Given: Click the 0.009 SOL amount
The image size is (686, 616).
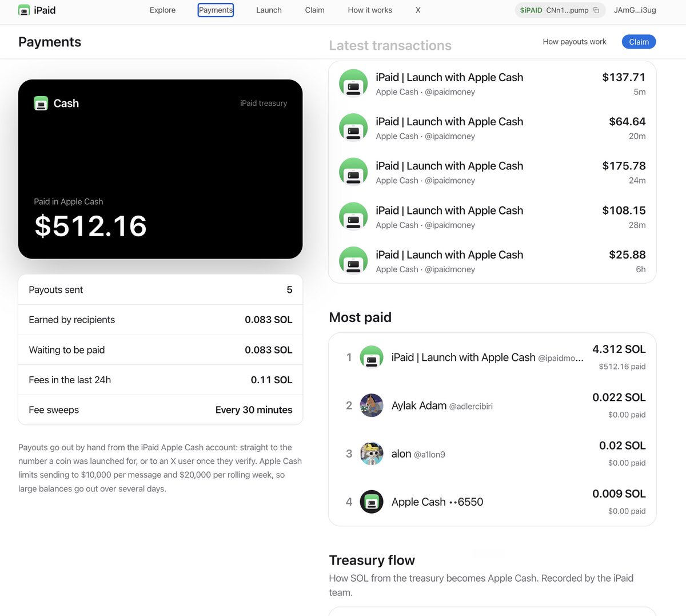Looking at the screenshot, I should click(619, 494).
